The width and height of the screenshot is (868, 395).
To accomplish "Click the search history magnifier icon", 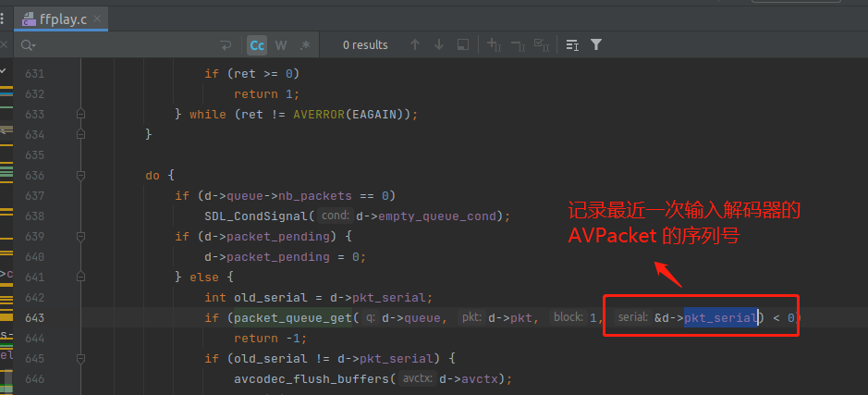I will click(x=28, y=44).
